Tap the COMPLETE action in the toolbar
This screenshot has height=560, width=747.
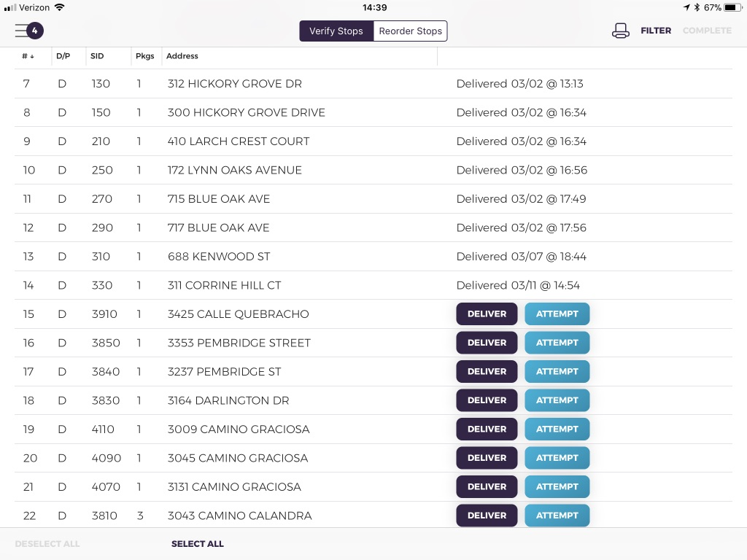707,31
